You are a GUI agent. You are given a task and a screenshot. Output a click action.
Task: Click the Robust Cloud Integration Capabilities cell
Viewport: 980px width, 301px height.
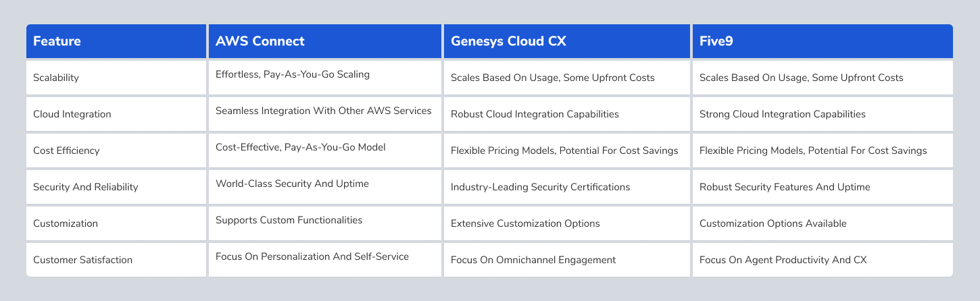pos(535,114)
